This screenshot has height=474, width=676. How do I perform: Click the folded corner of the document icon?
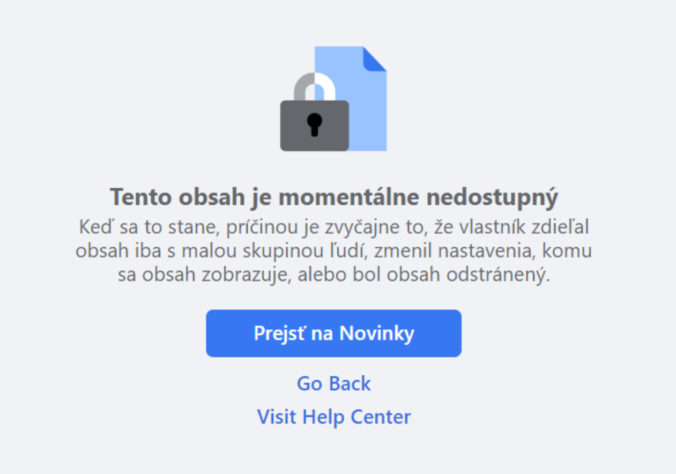pos(374,58)
